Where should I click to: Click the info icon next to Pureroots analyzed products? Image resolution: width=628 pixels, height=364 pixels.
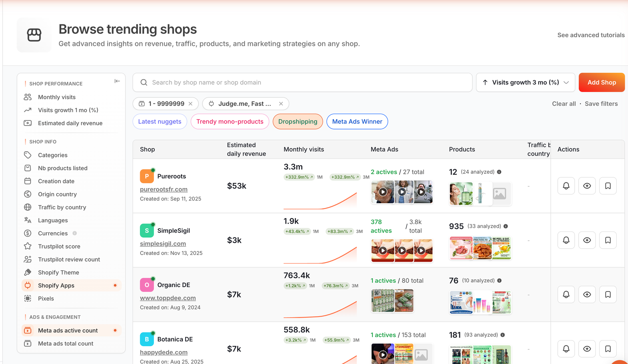(499, 172)
